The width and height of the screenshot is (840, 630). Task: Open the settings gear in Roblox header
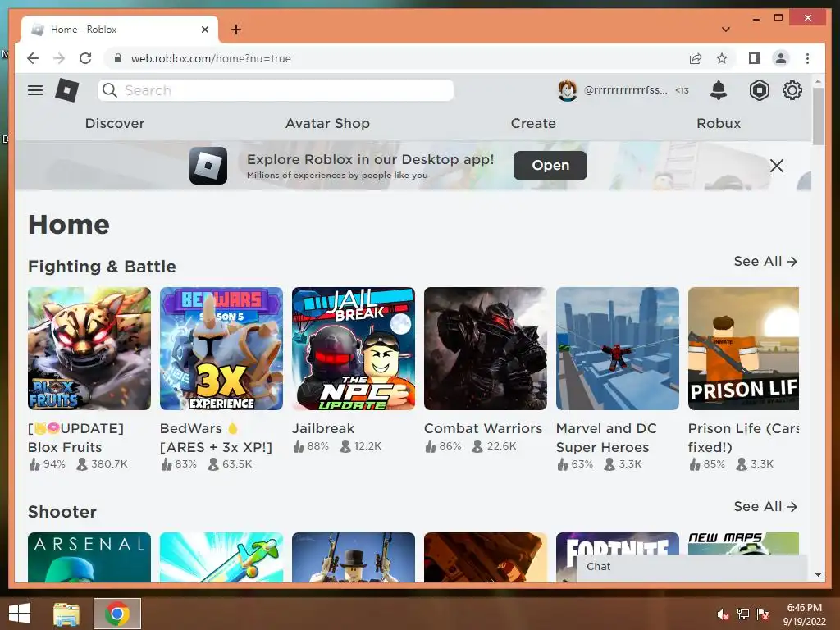click(x=792, y=90)
